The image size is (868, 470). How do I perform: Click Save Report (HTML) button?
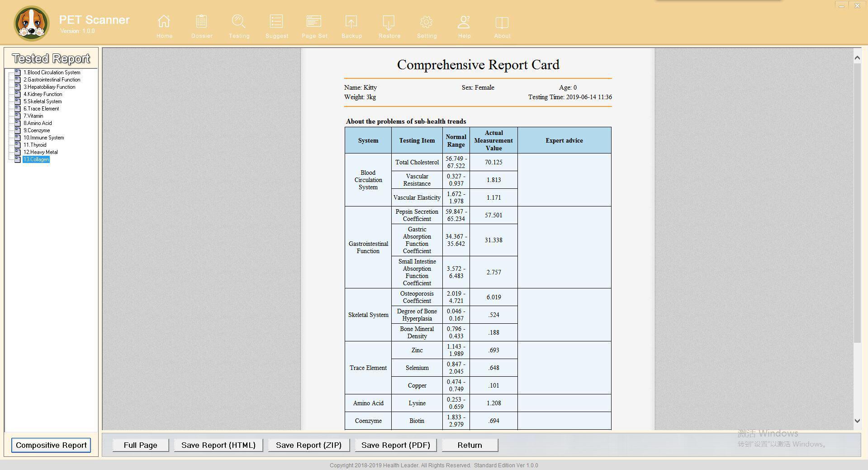(218, 445)
